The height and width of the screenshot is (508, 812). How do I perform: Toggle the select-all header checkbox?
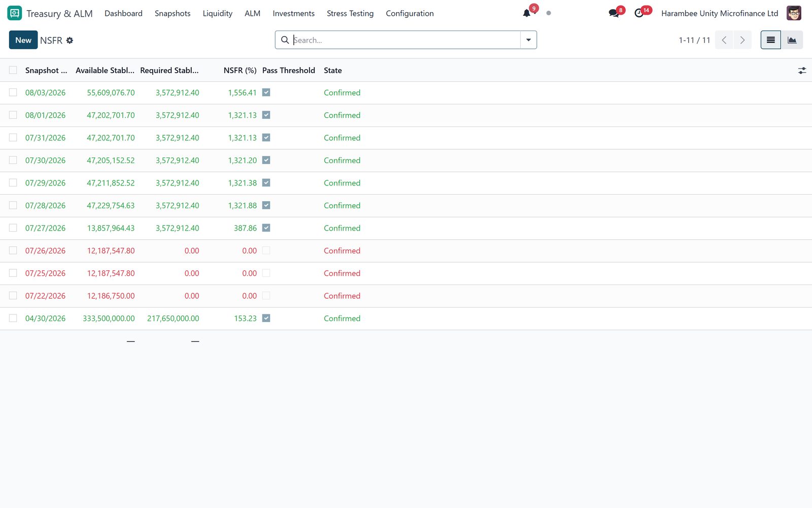coord(13,70)
